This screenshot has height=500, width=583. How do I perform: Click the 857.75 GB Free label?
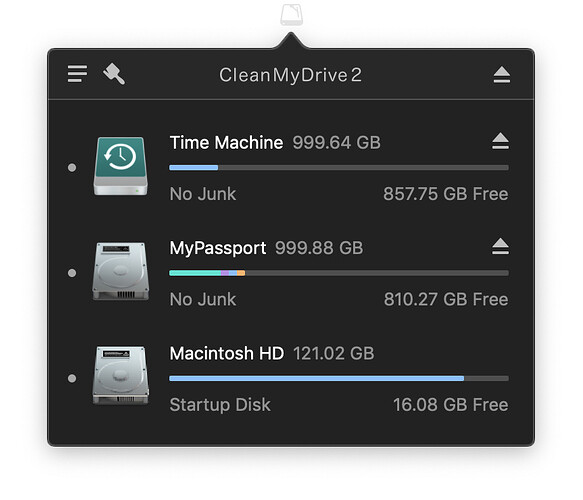point(445,194)
